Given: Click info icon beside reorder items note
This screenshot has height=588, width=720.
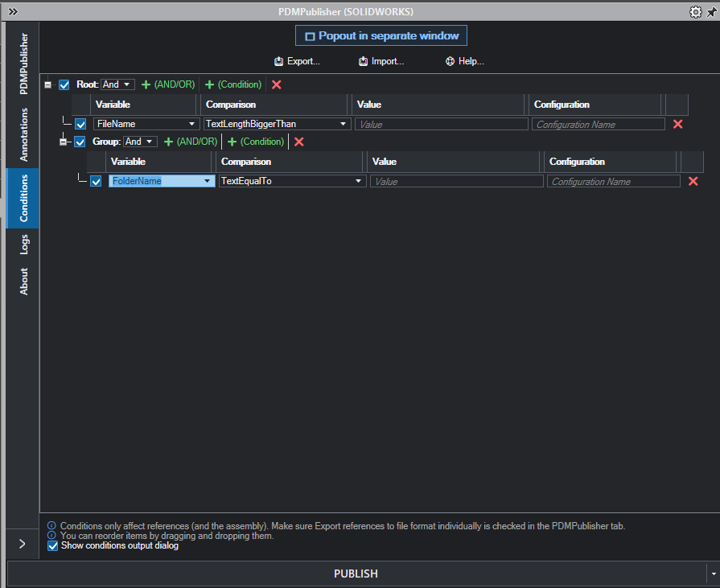Looking at the screenshot, I should tap(51, 535).
